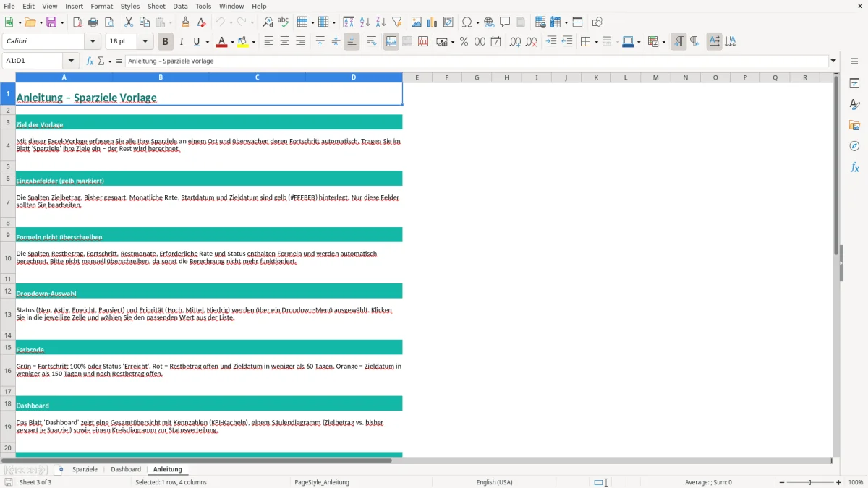This screenshot has width=868, height=488.
Task: Open Find & Replace
Action: pyautogui.click(x=268, y=22)
